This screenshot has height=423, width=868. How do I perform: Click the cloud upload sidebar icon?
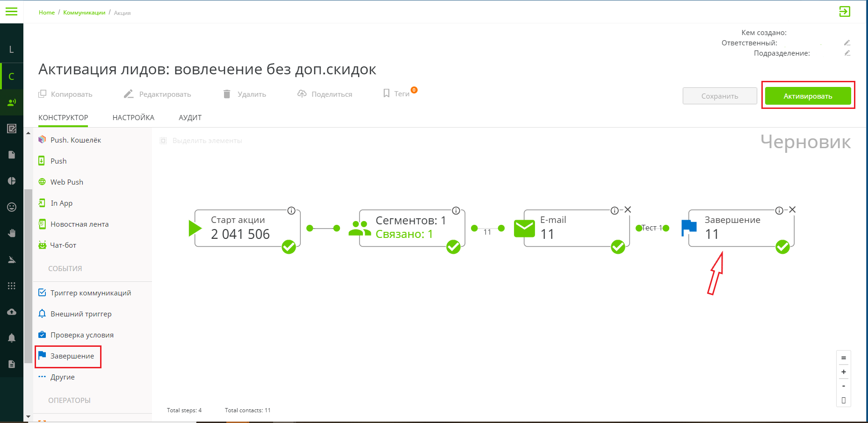click(x=12, y=312)
